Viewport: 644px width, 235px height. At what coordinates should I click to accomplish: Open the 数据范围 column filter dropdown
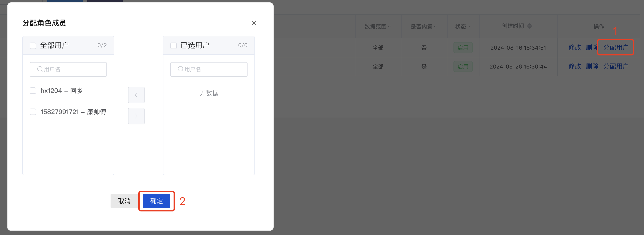tap(390, 26)
